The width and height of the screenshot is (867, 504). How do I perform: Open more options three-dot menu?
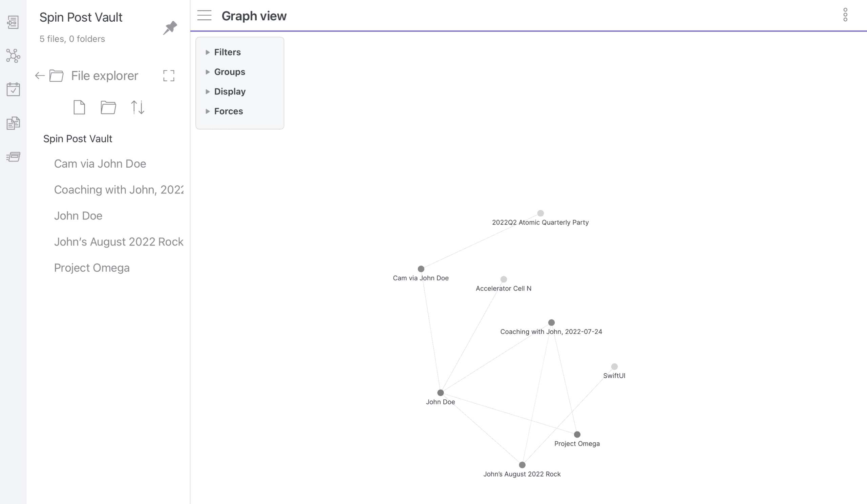(x=845, y=15)
